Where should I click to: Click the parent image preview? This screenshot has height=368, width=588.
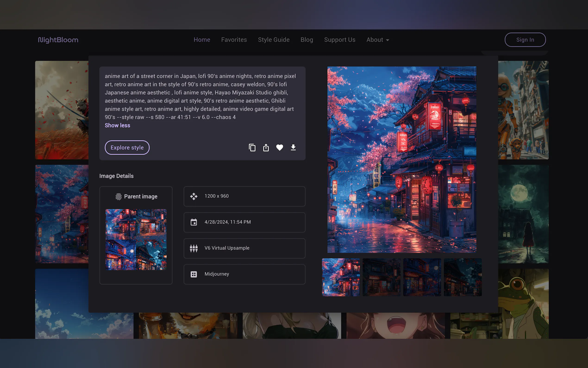(x=136, y=240)
